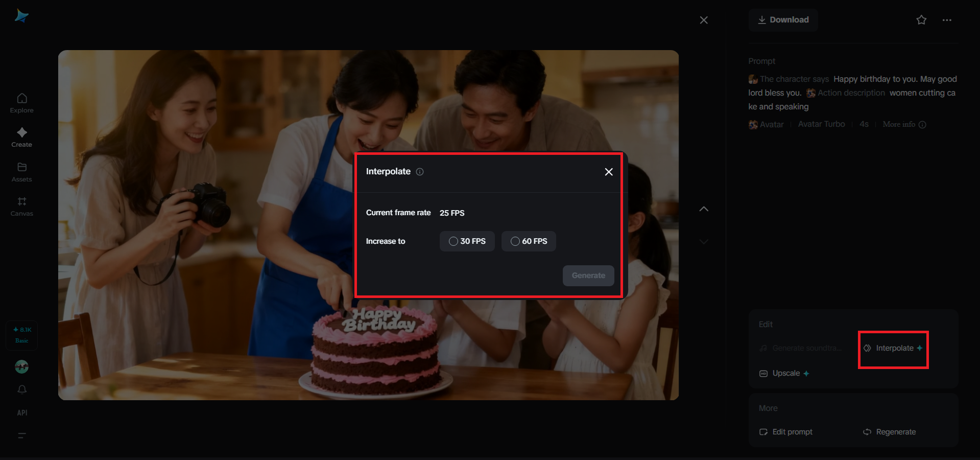Screen dimensions: 980x460
Task: Go to next video using the down chevron
Action: click(x=704, y=242)
